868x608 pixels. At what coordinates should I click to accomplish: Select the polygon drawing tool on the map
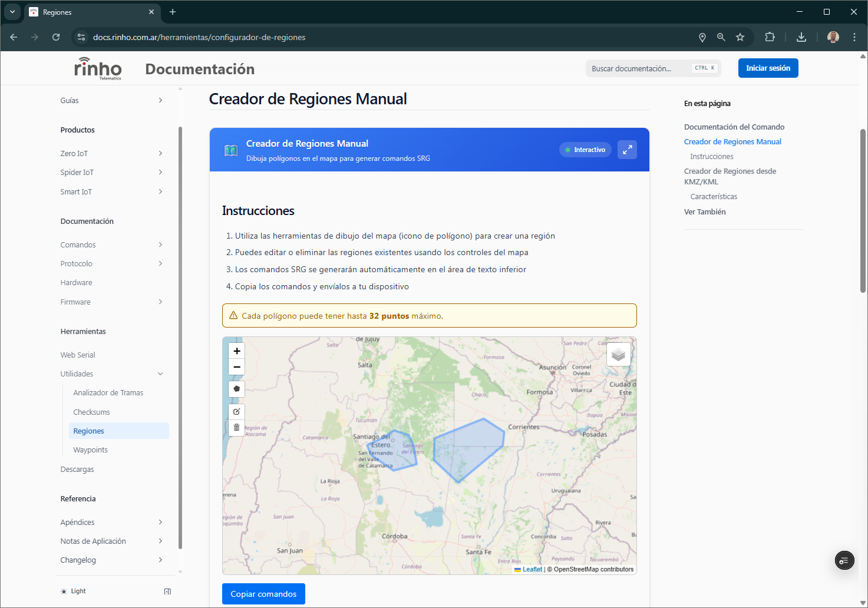point(236,389)
